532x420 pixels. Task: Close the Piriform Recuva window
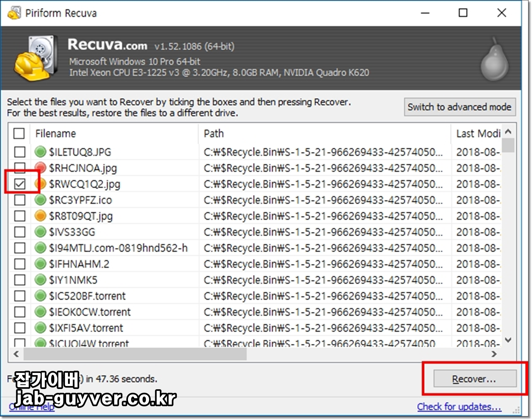click(502, 13)
